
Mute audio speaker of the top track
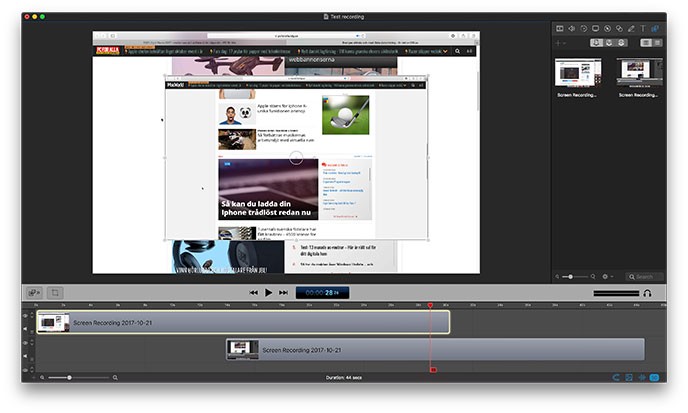[x=25, y=329]
